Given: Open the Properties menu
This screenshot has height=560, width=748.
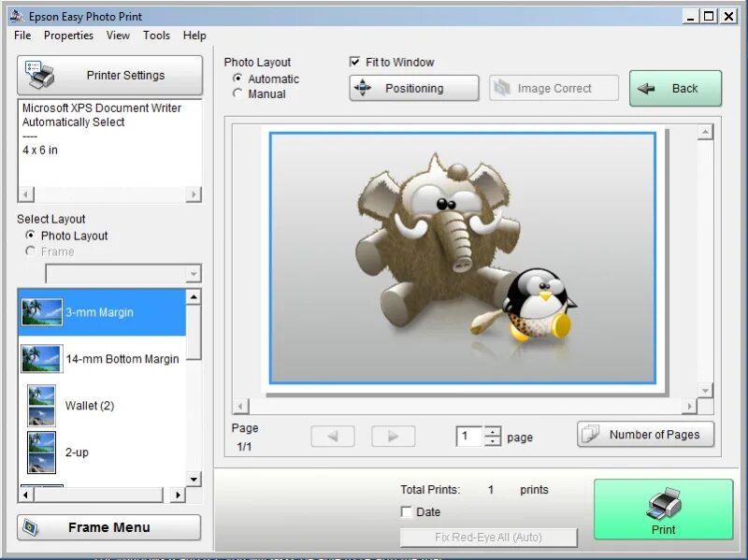Looking at the screenshot, I should point(68,36).
